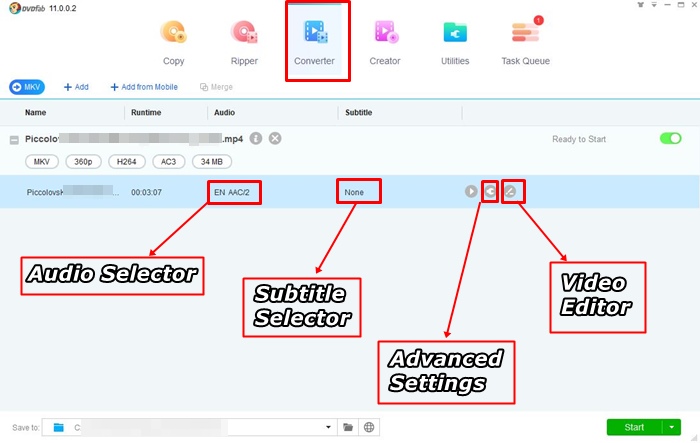Image resolution: width=700 pixels, height=443 pixels.
Task: Open the Utilities module
Action: [x=455, y=43]
